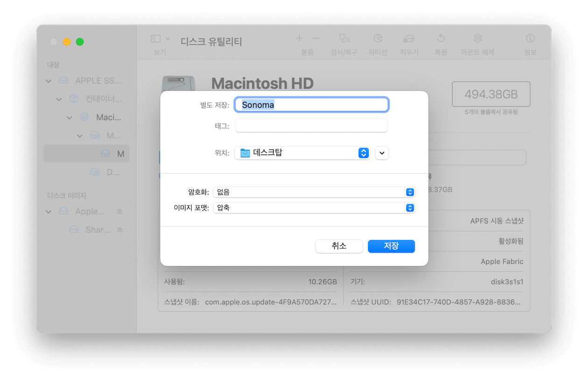Click the 494.38GB capacity box
Viewport: 588px width, 381px height.
pyautogui.click(x=491, y=94)
